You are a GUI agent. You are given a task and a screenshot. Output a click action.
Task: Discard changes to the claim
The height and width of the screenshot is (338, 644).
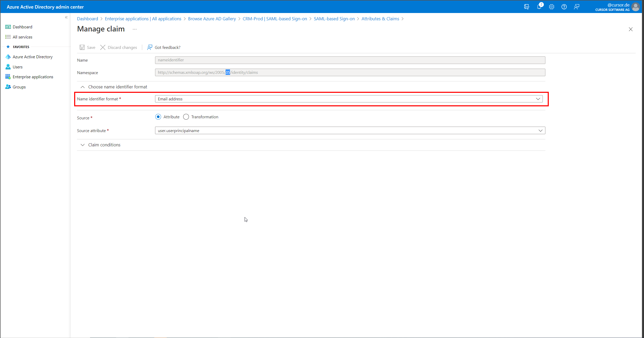click(119, 47)
